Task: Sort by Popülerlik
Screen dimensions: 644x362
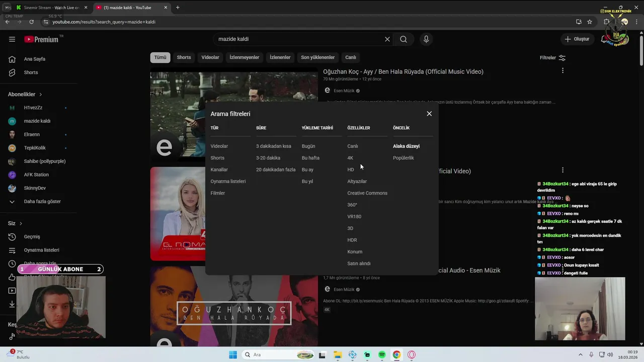Action: 404,158
